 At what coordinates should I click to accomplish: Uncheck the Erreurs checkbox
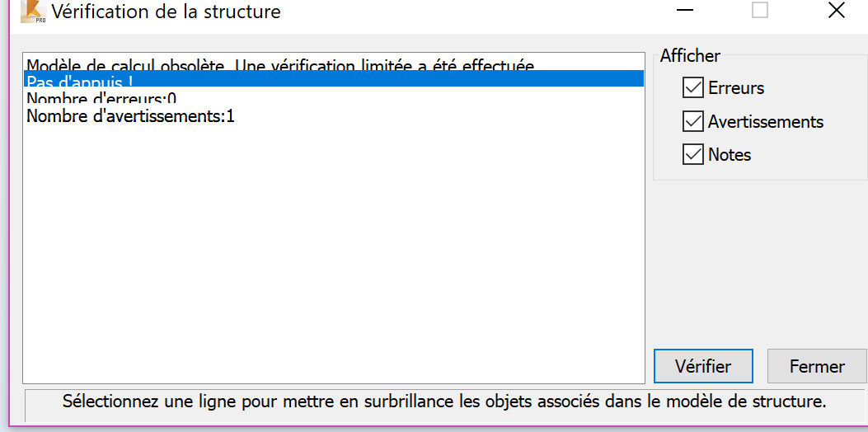pos(692,87)
